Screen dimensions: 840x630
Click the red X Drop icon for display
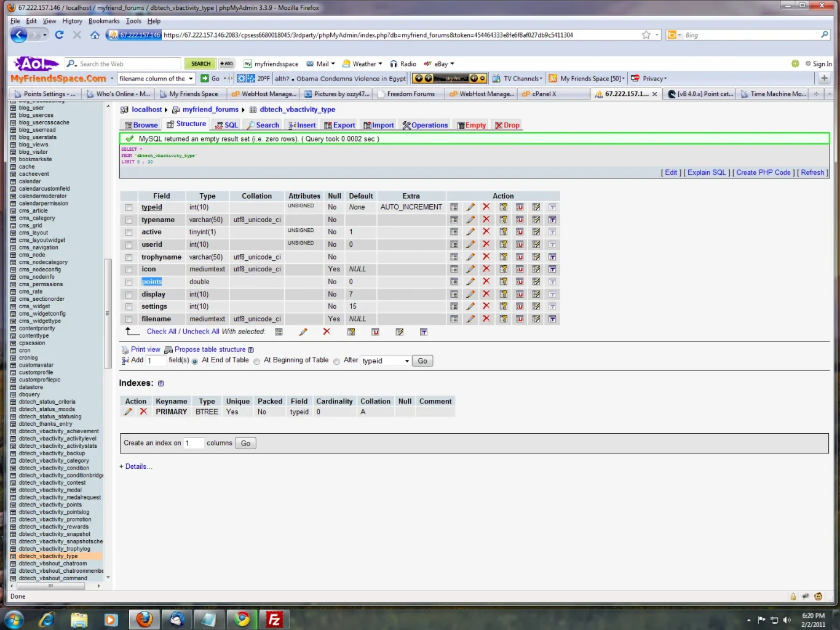(x=486, y=294)
